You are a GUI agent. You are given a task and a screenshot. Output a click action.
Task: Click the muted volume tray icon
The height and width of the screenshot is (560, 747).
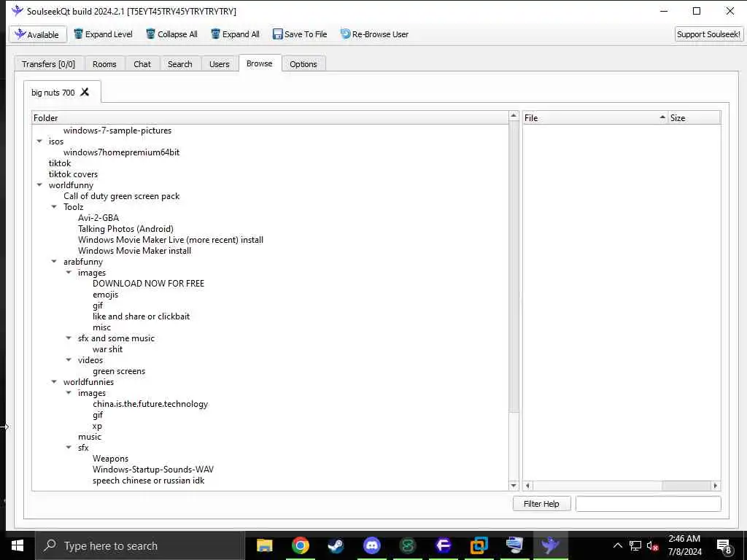[x=652, y=546]
